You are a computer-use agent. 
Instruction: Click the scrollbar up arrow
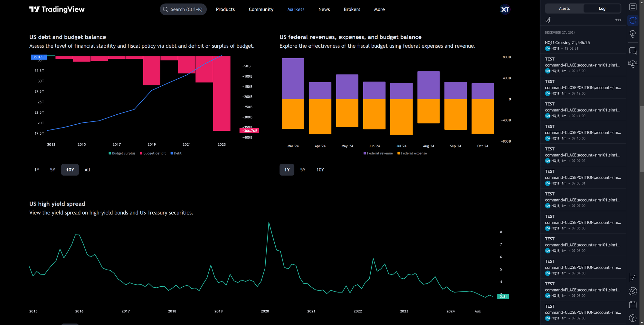(x=641, y=2)
